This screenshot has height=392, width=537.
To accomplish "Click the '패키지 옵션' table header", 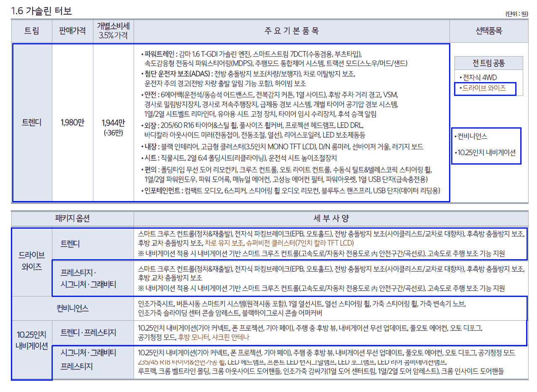I will [72, 219].
